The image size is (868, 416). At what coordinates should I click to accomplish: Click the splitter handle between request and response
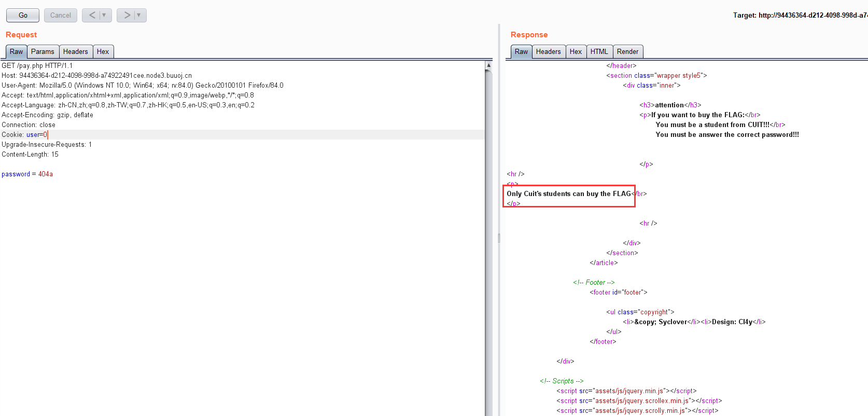tap(499, 238)
